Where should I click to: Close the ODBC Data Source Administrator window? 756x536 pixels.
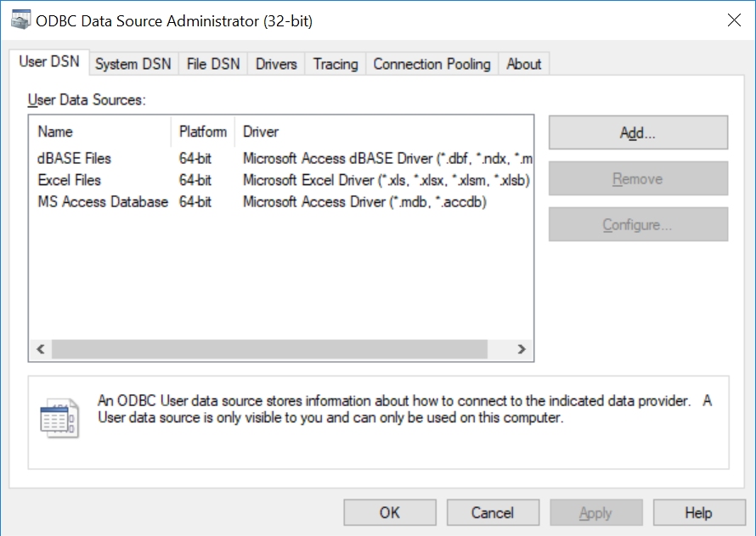(734, 20)
